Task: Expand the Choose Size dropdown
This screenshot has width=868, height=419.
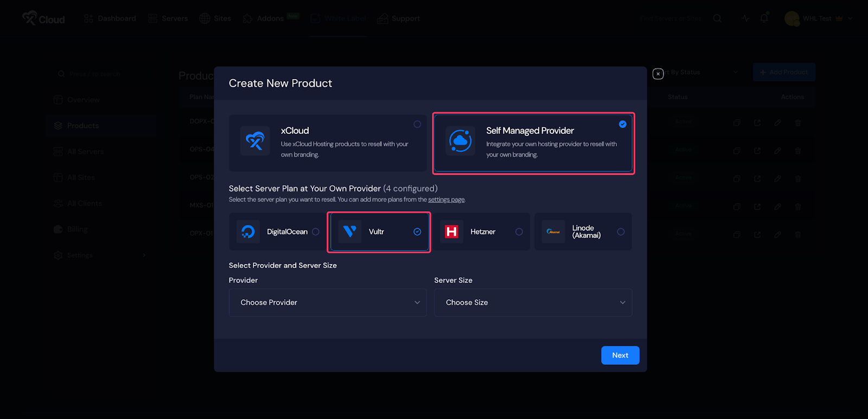Action: point(533,302)
